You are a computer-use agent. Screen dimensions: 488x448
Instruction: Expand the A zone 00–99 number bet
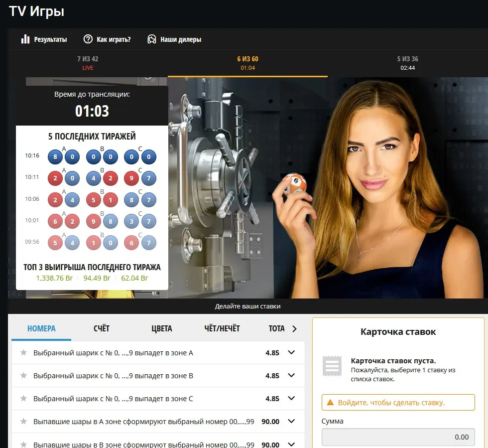[x=291, y=422]
